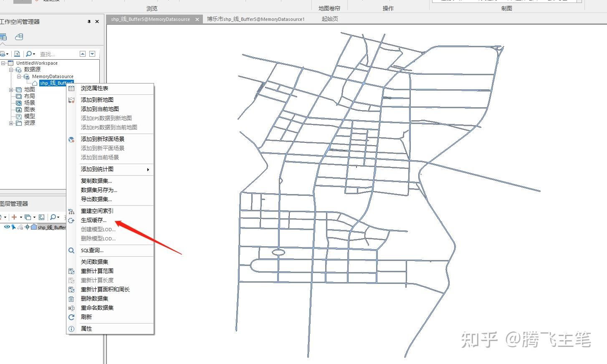Click the downward search arrow button
607x364 pixels.
pyautogui.click(x=92, y=53)
